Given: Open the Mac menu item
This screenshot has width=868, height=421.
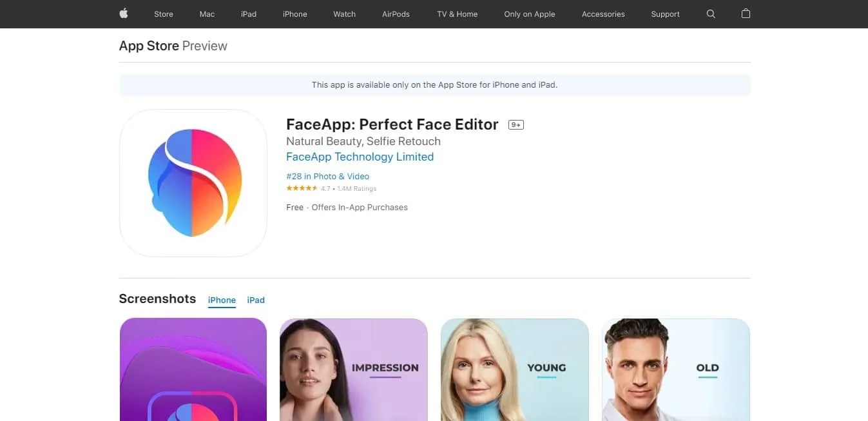Looking at the screenshot, I should point(206,14).
